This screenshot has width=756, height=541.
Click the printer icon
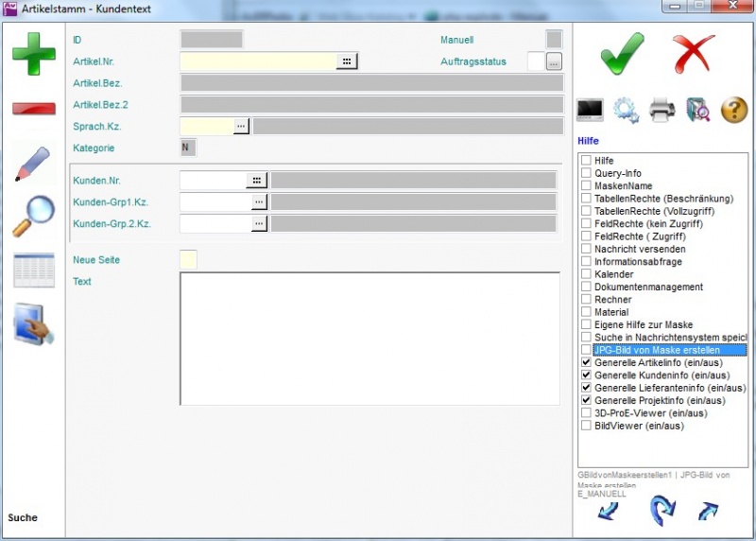click(662, 110)
